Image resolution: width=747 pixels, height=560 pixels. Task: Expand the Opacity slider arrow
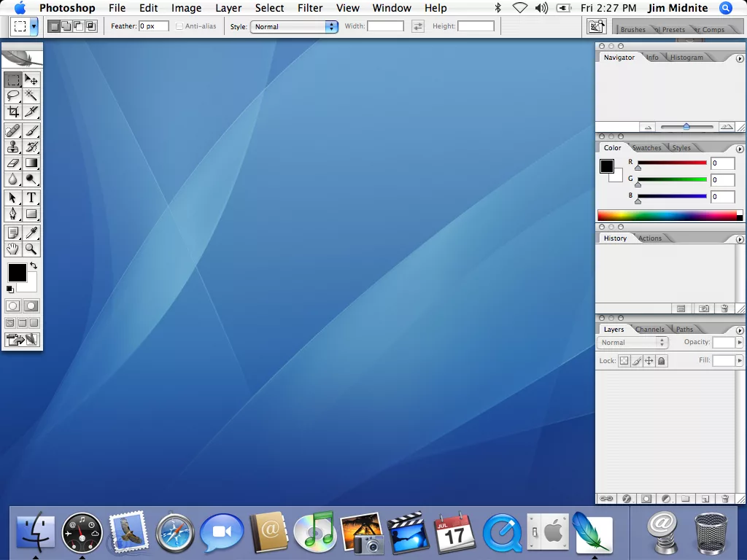tap(740, 343)
